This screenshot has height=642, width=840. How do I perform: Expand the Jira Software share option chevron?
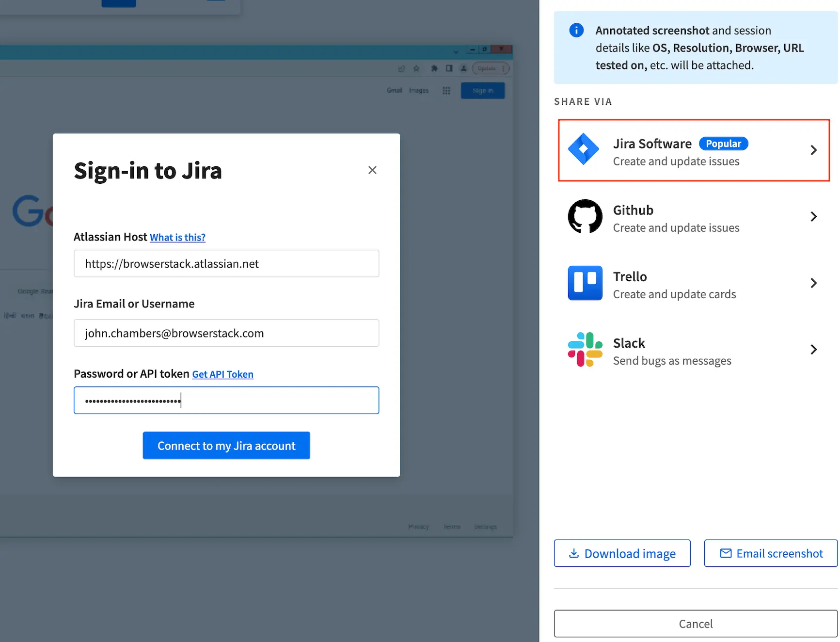[x=813, y=150]
